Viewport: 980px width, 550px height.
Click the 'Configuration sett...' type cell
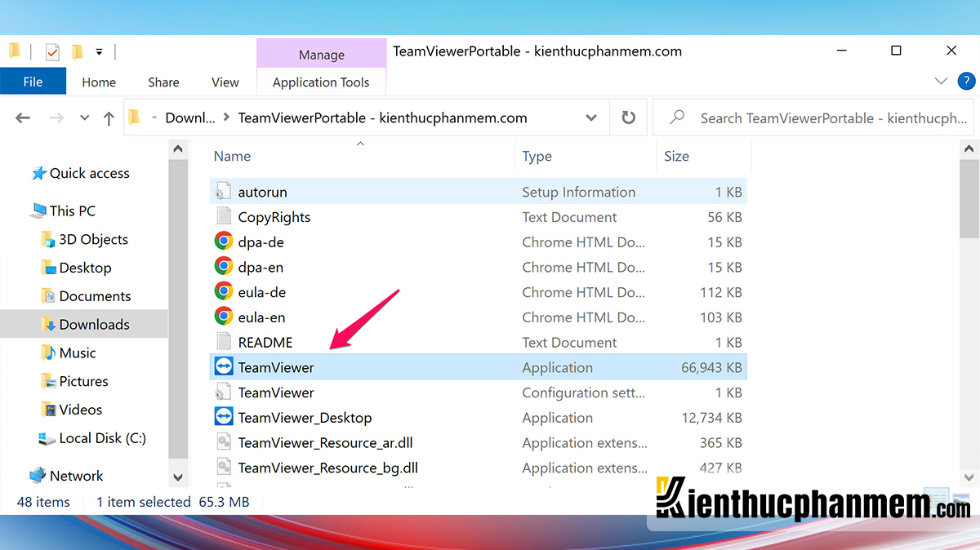584,393
